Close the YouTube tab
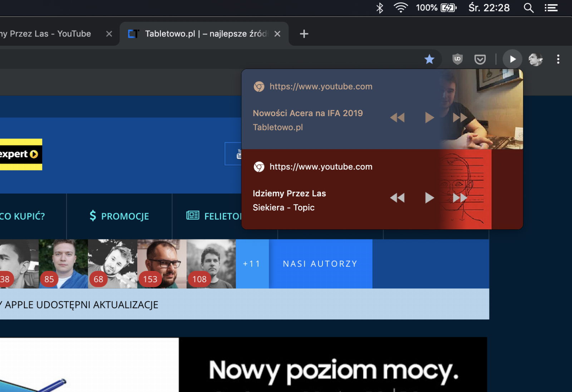 (x=109, y=34)
